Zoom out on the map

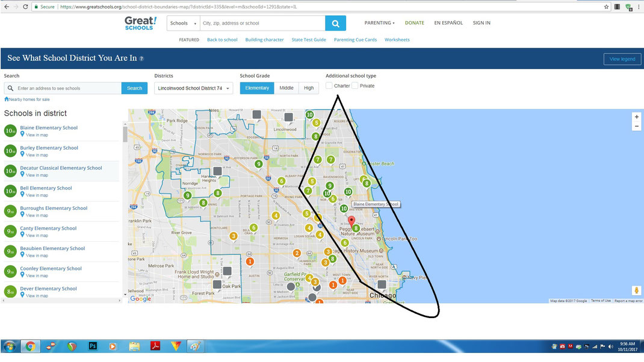tap(636, 126)
